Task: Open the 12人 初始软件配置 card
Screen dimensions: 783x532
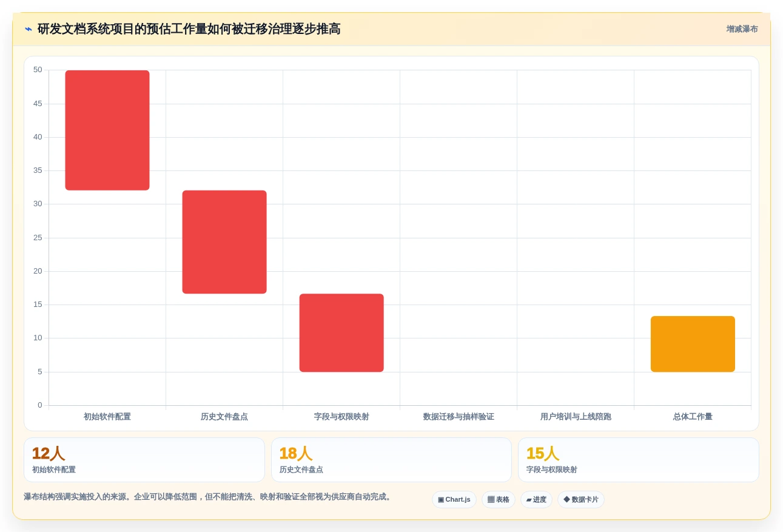Action: (x=144, y=460)
